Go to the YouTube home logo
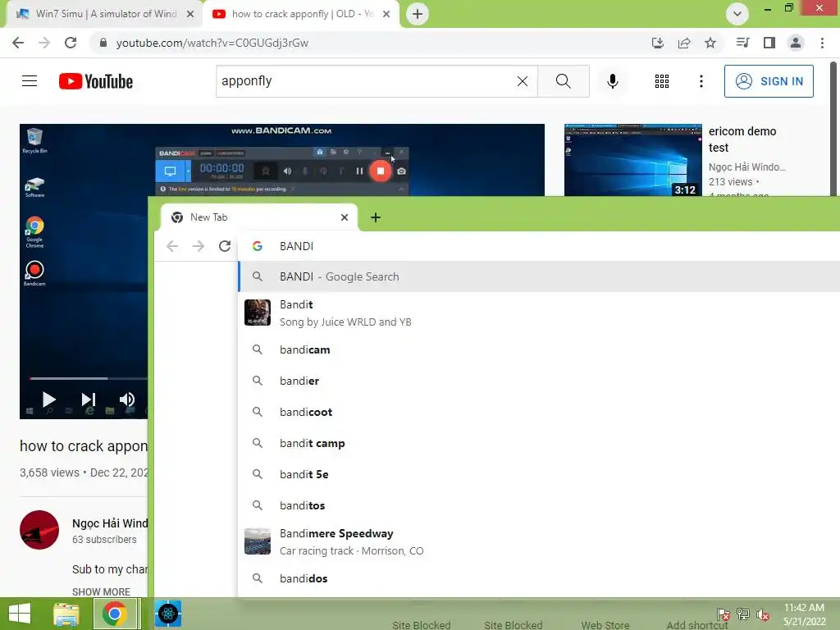 coord(96,81)
